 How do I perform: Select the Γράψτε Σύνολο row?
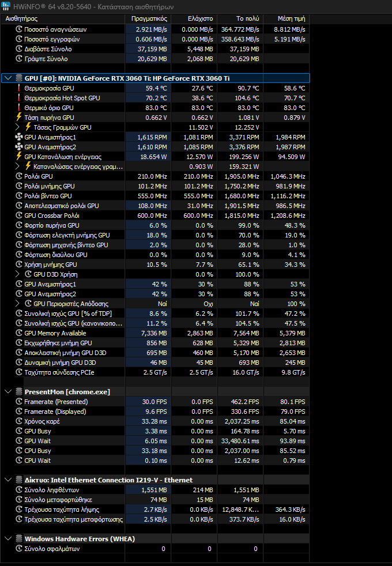(x=156, y=58)
